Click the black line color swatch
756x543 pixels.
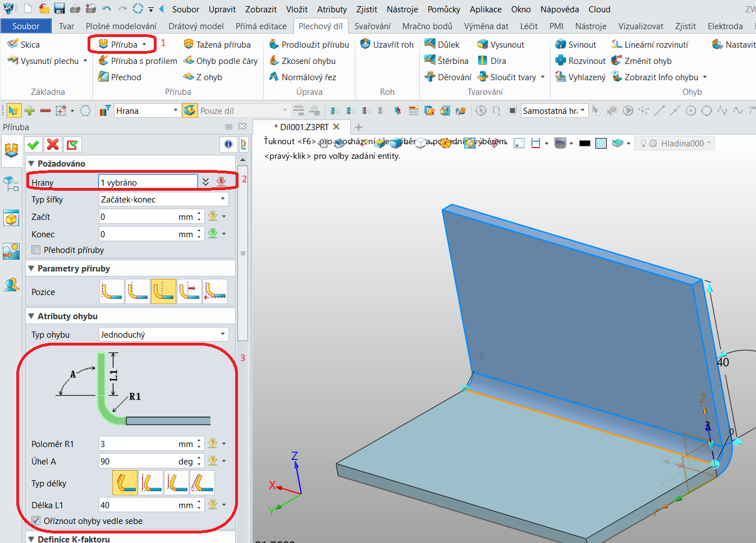(585, 143)
